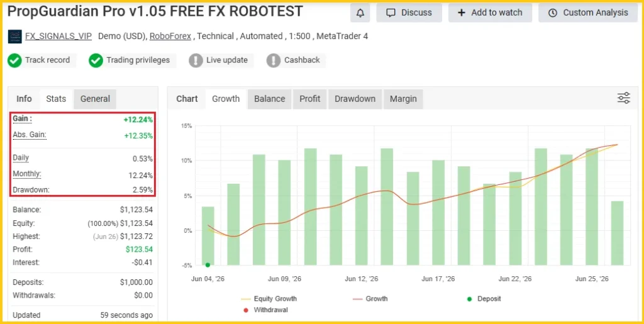Select the Info tab
This screenshot has height=324, width=644.
pos(24,99)
